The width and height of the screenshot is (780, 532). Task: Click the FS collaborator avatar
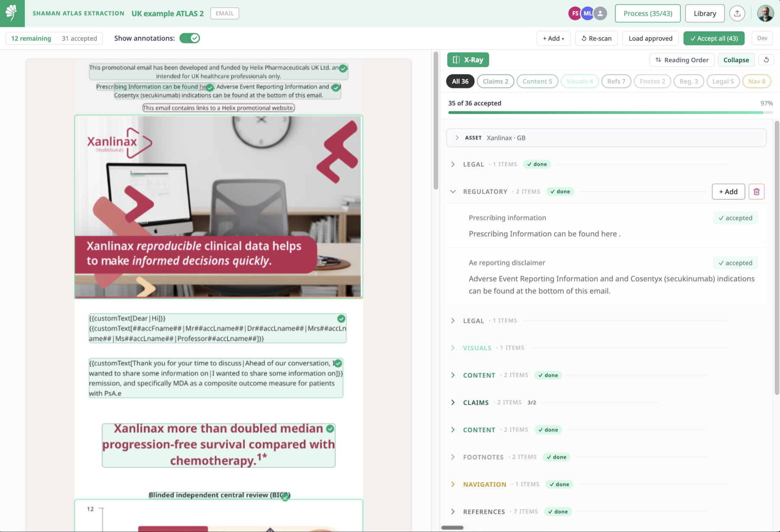(x=575, y=13)
